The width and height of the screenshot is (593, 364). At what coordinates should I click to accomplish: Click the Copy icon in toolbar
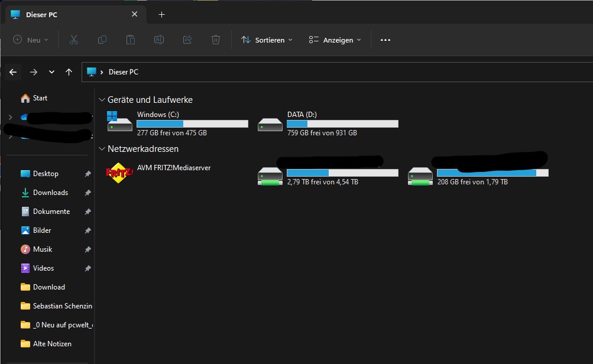[x=102, y=40]
